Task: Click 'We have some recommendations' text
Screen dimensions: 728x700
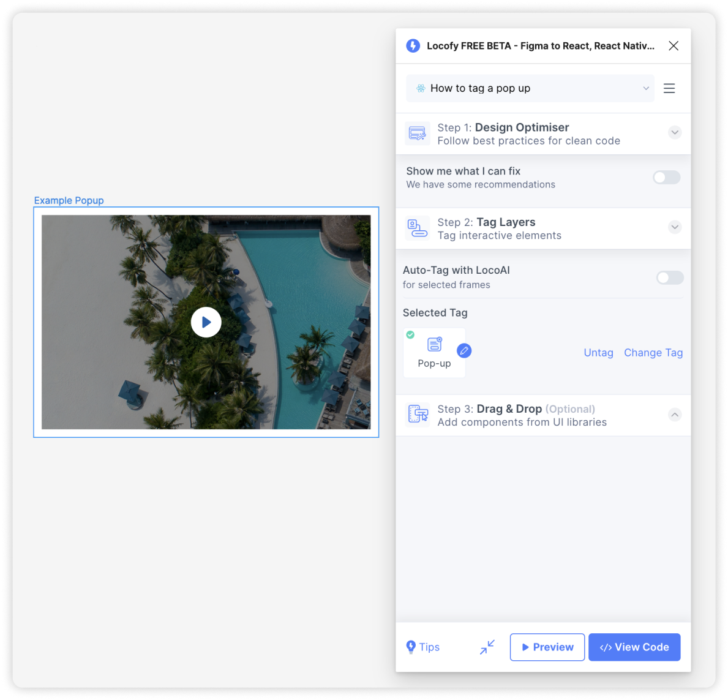Action: click(x=481, y=184)
